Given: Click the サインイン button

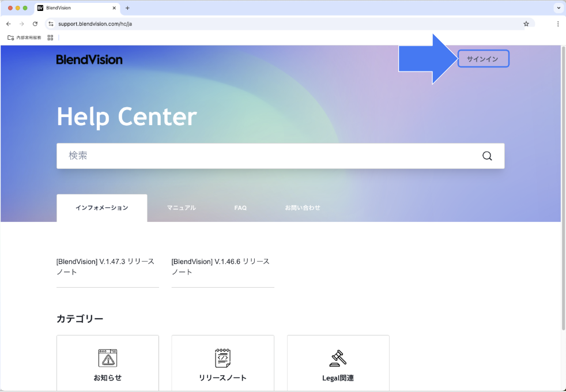Looking at the screenshot, I should (483, 59).
